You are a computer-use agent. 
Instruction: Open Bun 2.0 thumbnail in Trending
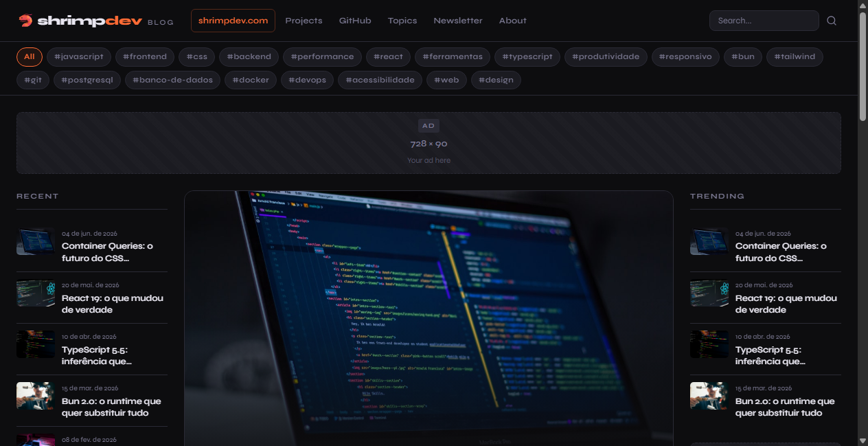coord(709,396)
